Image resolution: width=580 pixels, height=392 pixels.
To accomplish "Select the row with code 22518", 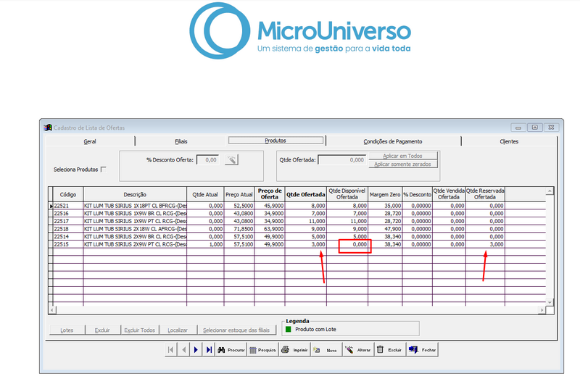I will (298, 229).
